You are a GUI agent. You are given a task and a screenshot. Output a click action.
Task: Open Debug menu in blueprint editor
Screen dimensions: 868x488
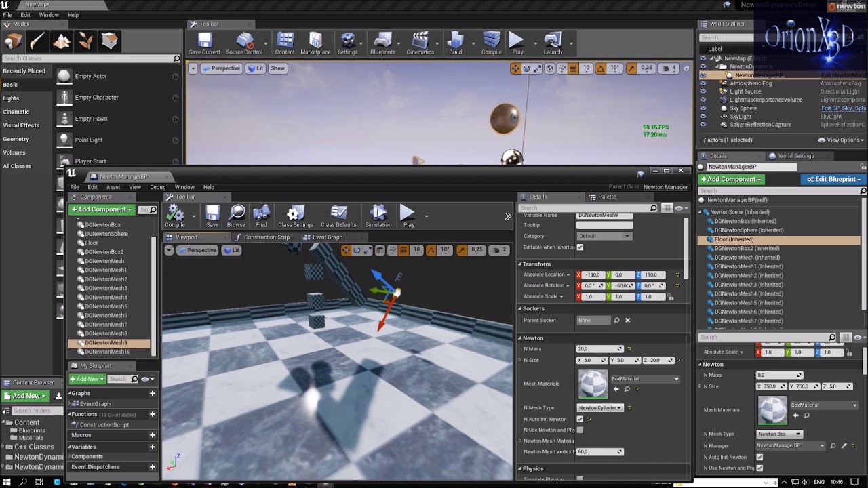pyautogui.click(x=157, y=187)
